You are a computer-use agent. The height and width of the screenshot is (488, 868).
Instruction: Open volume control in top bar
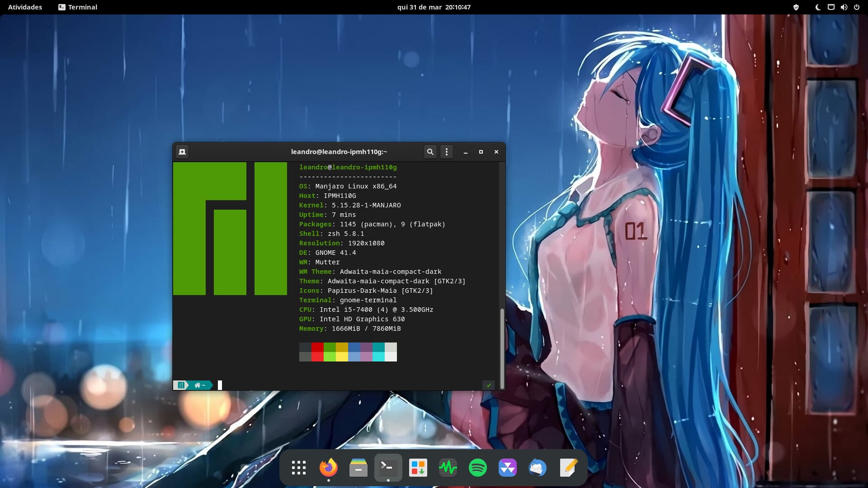tap(844, 7)
